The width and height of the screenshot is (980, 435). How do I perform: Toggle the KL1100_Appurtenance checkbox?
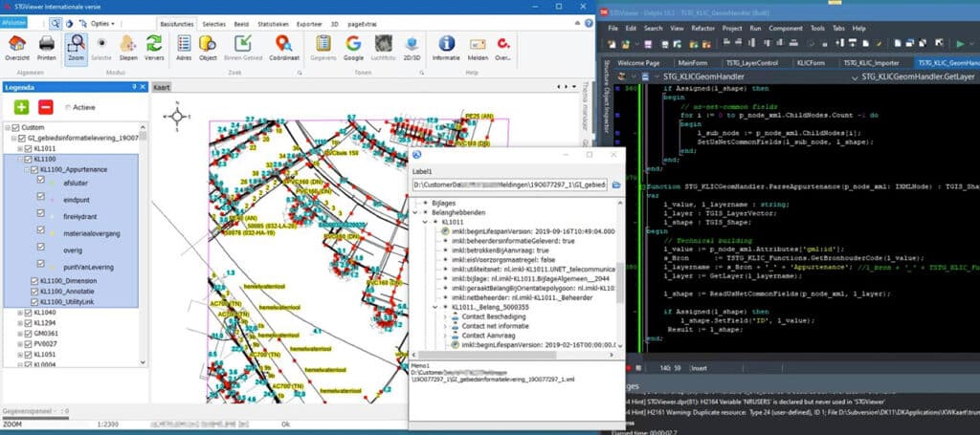pyautogui.click(x=34, y=169)
